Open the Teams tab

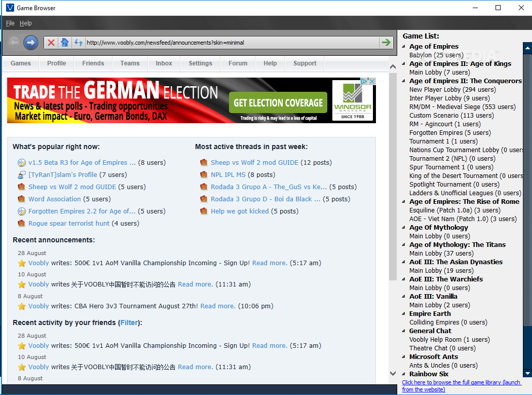130,63
